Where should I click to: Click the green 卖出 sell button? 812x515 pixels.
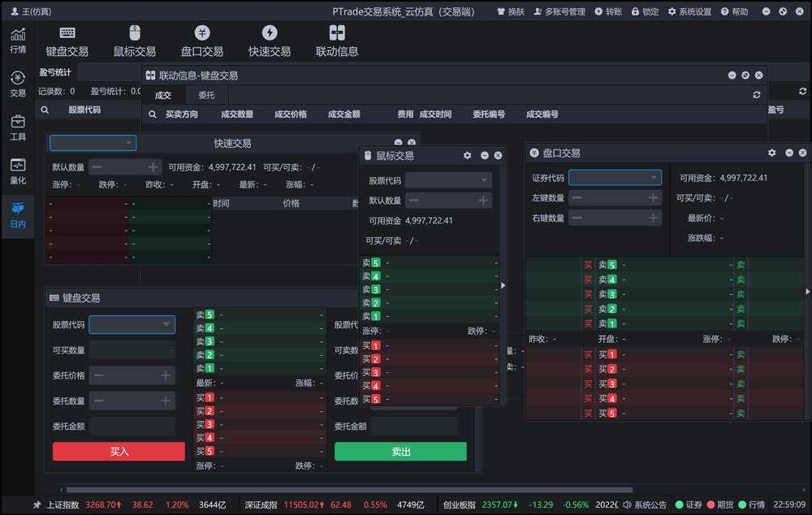(401, 452)
